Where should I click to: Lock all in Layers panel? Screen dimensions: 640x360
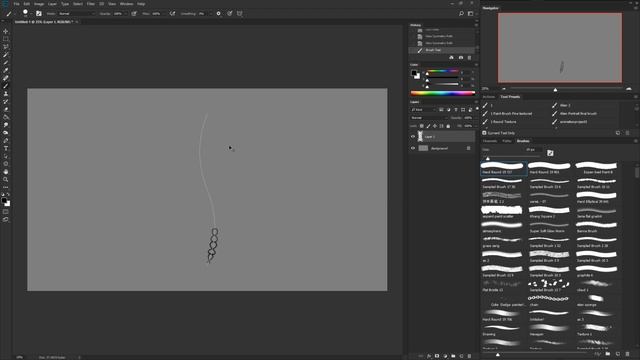pyautogui.click(x=448, y=126)
